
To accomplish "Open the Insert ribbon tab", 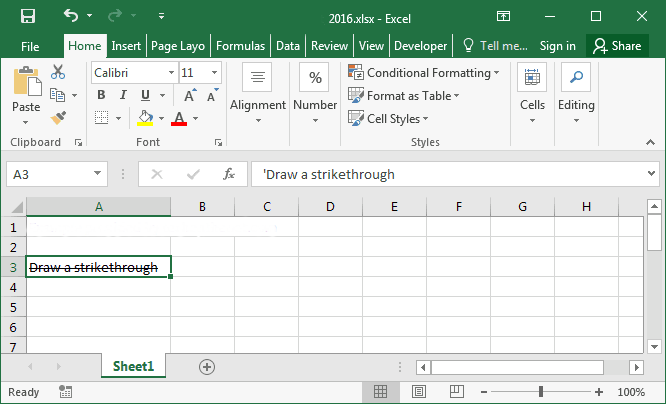I will [126, 46].
